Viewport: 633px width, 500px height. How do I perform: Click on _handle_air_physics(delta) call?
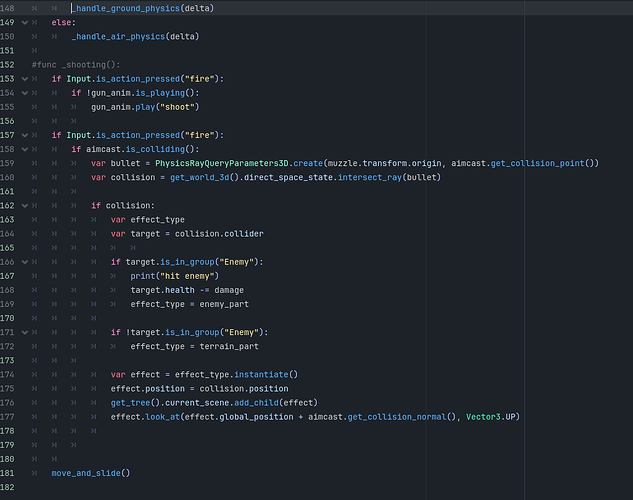135,36
